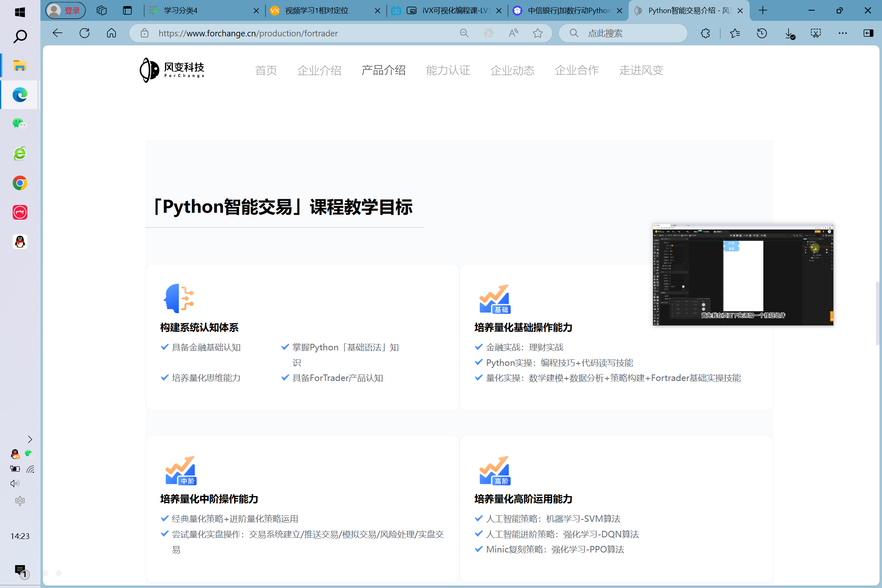882x588 pixels.
Task: Click the 培养量化高阶运用能力 heading
Action: click(523, 499)
